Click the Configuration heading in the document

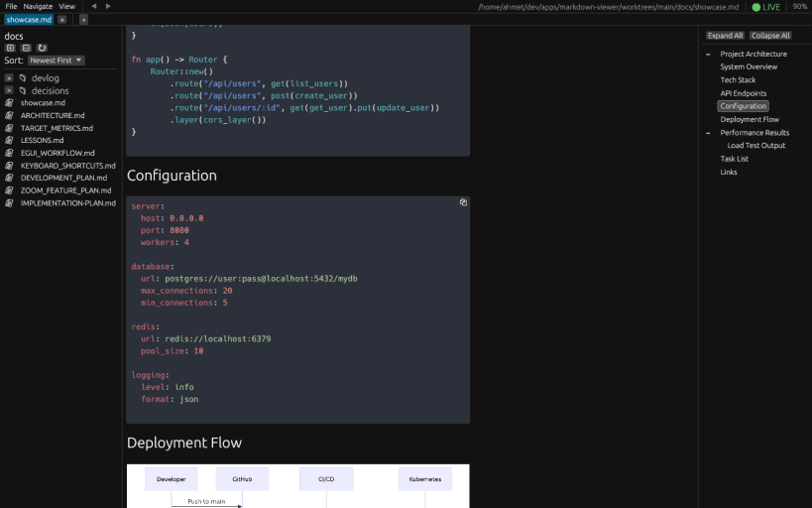(172, 176)
